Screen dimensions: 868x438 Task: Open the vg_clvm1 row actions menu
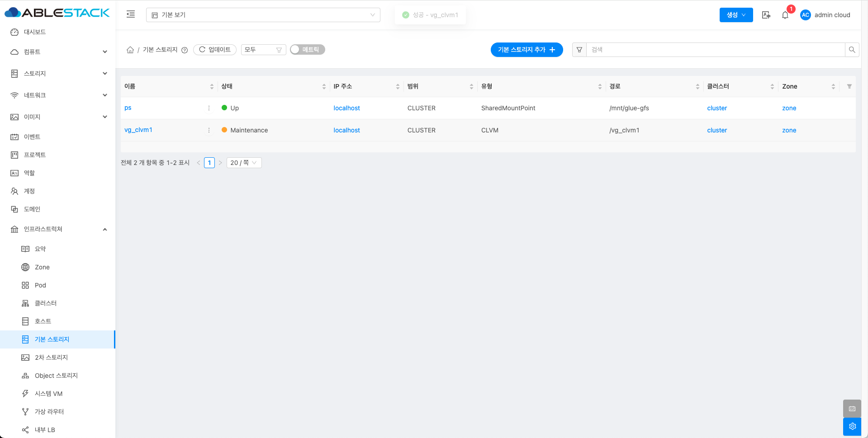209,130
